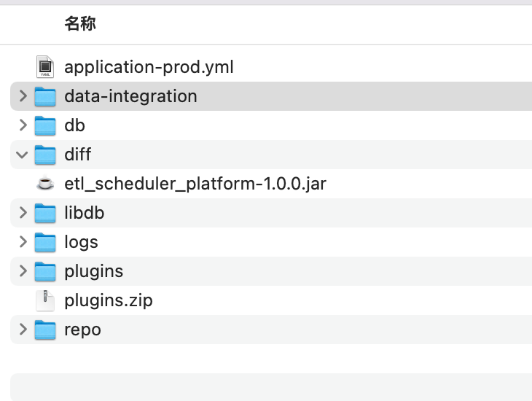532x401 pixels.
Task: Click the logs folder icon
Action: coord(45,242)
